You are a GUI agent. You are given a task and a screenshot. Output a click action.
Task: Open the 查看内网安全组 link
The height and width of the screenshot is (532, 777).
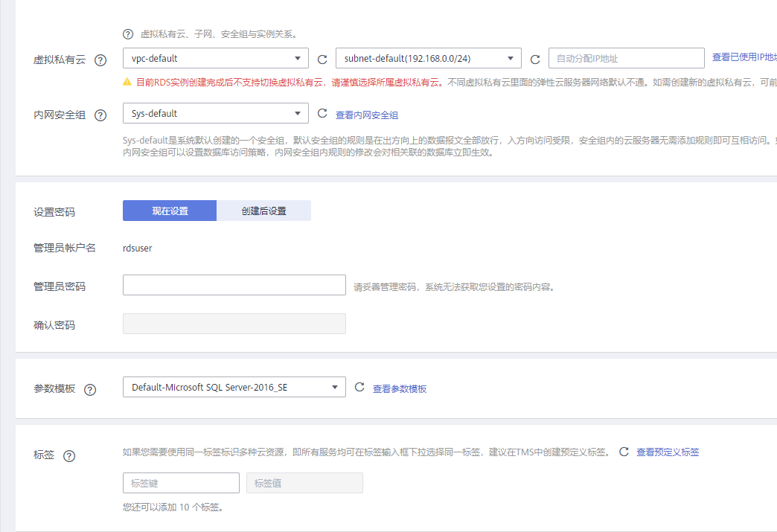pos(367,115)
